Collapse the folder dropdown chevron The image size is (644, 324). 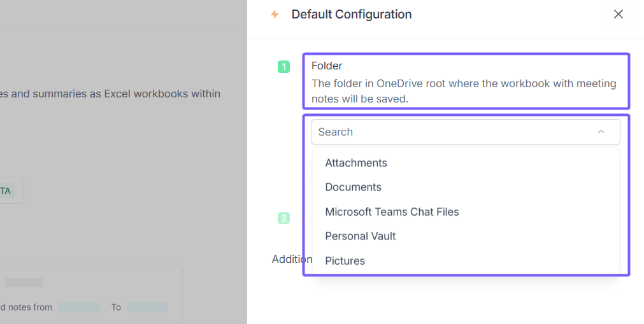coord(601,132)
